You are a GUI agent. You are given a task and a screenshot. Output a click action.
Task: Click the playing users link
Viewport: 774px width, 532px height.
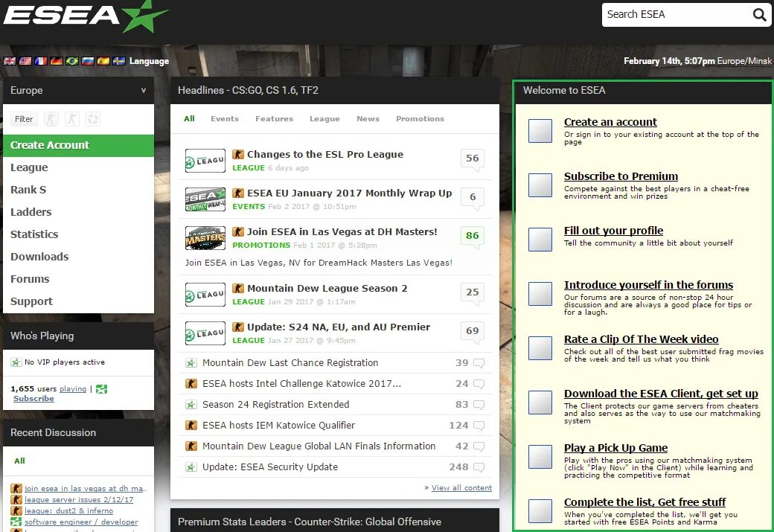coord(73,389)
